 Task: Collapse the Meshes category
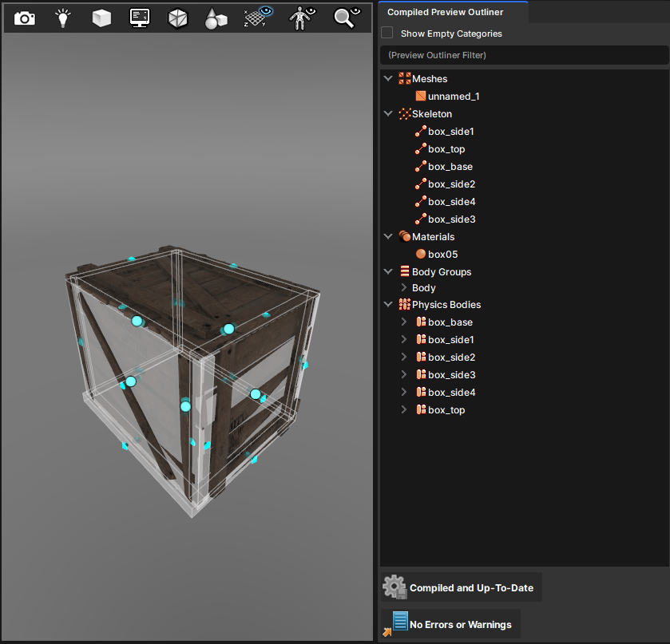(x=388, y=79)
